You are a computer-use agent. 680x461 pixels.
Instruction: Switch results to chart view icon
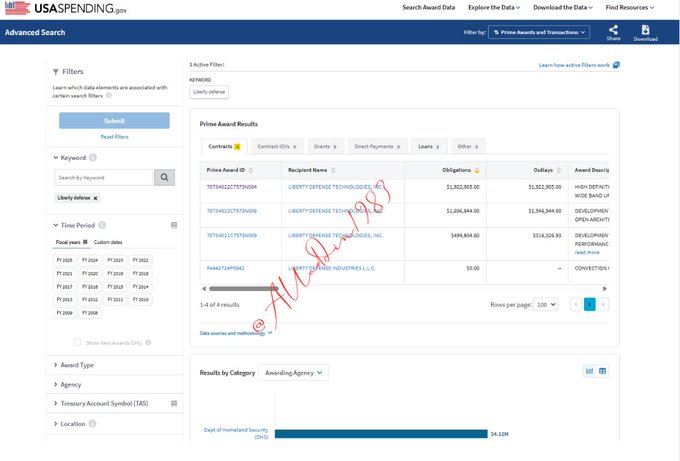pos(589,371)
